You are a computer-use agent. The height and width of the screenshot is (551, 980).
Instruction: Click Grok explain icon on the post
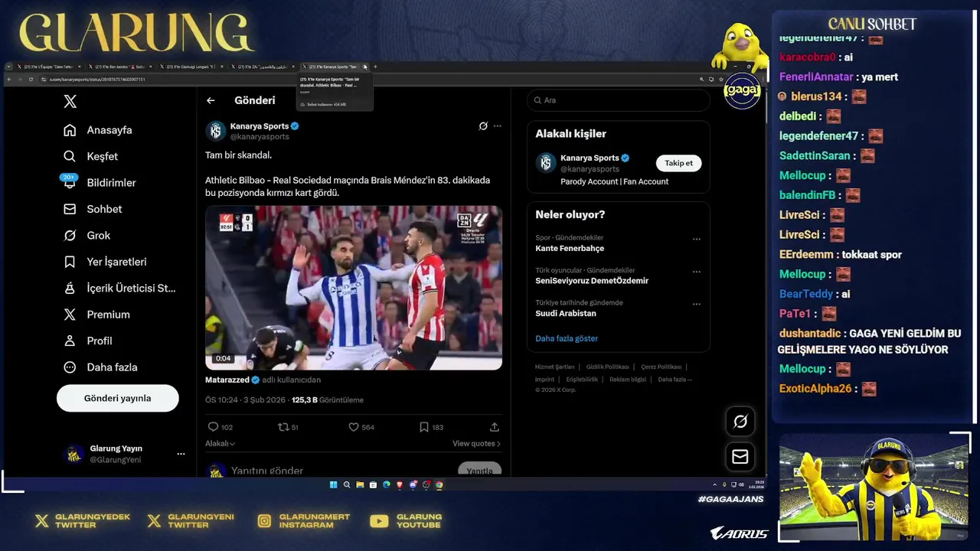tap(483, 126)
